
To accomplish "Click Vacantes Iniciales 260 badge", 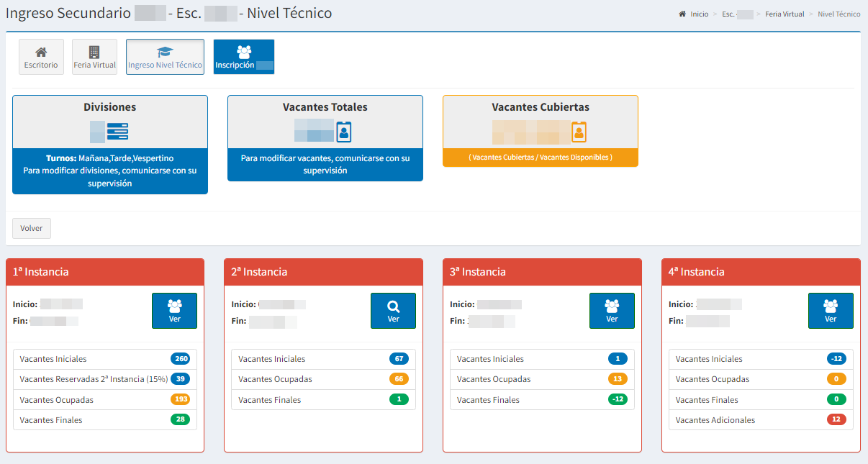I will [x=180, y=359].
